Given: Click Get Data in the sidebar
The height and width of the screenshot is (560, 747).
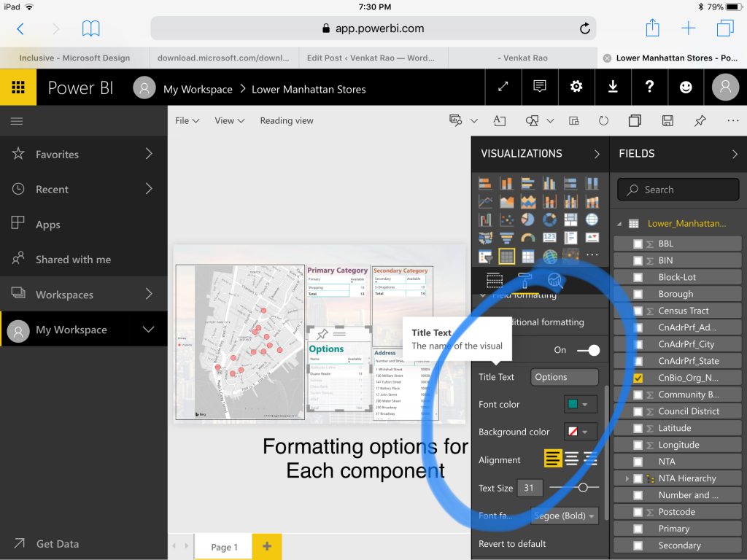Looking at the screenshot, I should click(57, 544).
